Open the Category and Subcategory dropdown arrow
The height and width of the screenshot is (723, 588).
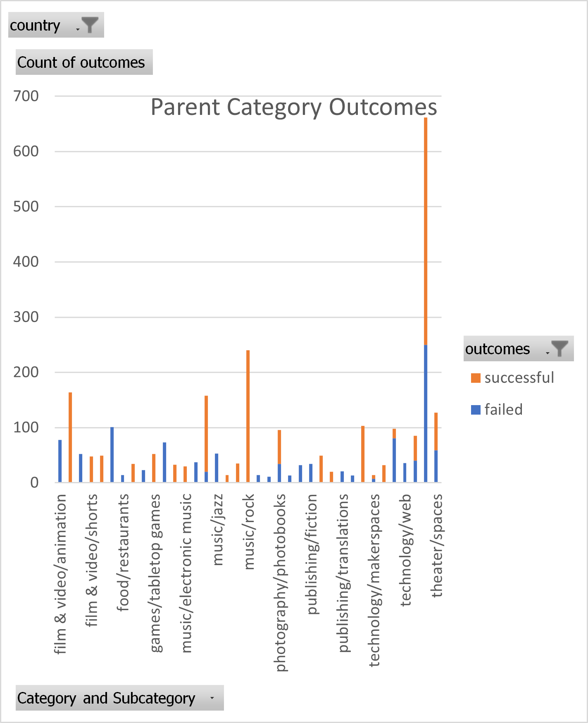pyautogui.click(x=212, y=699)
